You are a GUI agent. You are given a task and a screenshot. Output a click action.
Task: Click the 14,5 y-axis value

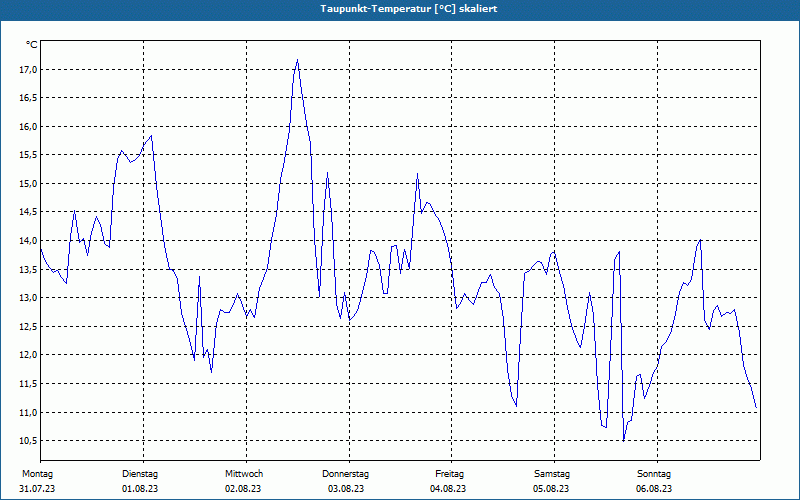coord(28,212)
